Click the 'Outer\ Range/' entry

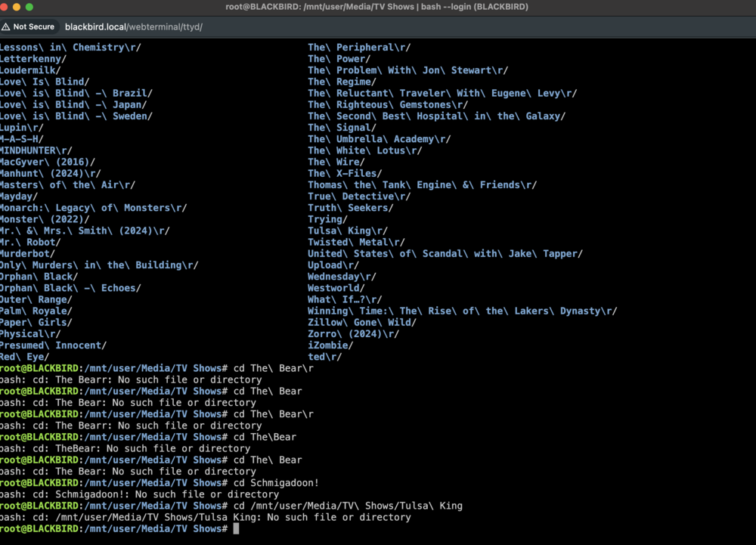pyautogui.click(x=36, y=299)
